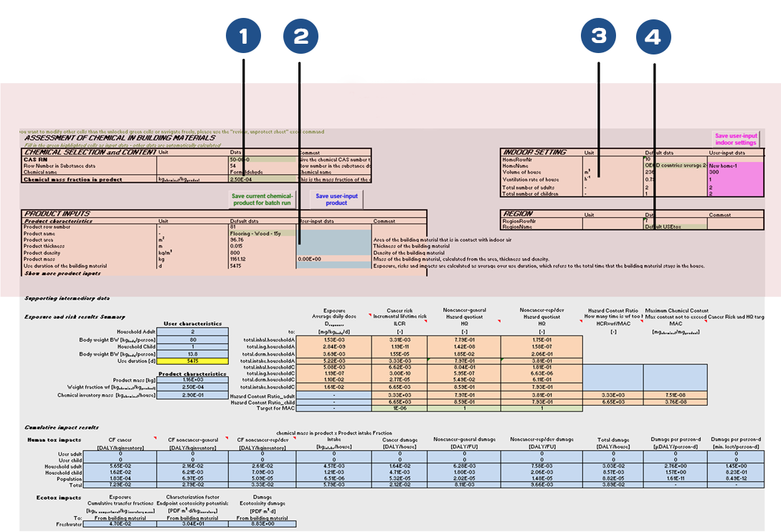The width and height of the screenshot is (781, 532).
Task: Open the HomeName OECD countries average cell
Action: point(676,165)
